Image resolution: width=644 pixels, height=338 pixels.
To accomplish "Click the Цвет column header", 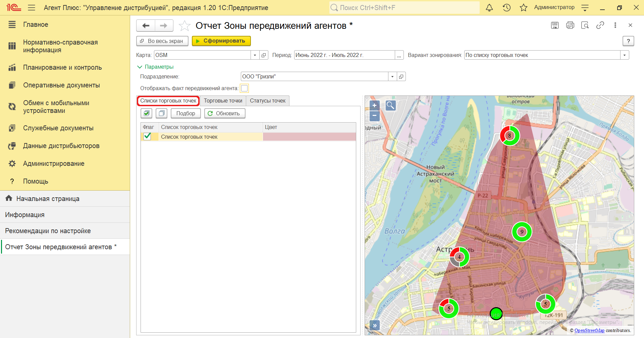I will pyautogui.click(x=309, y=127).
